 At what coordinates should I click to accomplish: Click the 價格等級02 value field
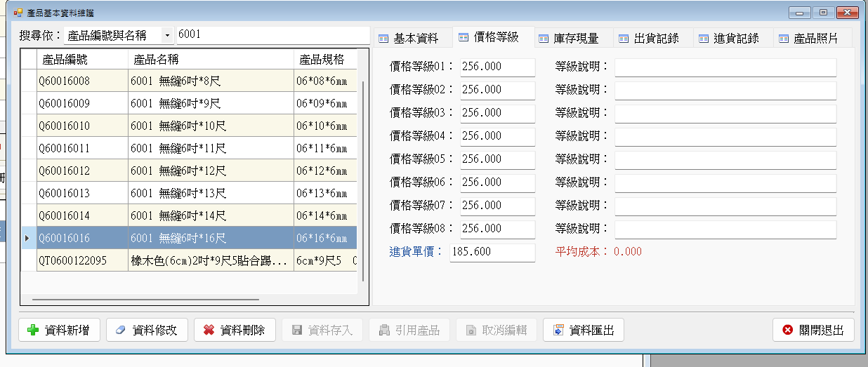pyautogui.click(x=498, y=90)
